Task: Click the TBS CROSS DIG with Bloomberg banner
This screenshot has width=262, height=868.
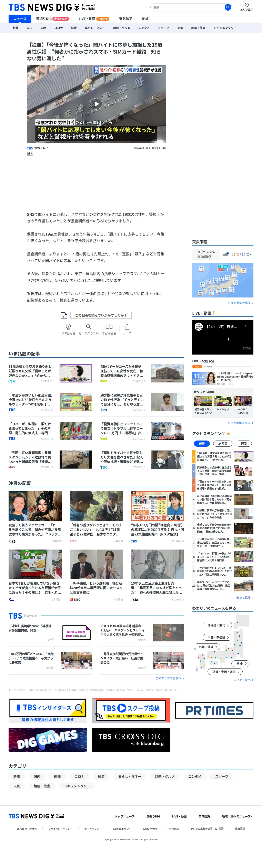Action: coord(131,740)
